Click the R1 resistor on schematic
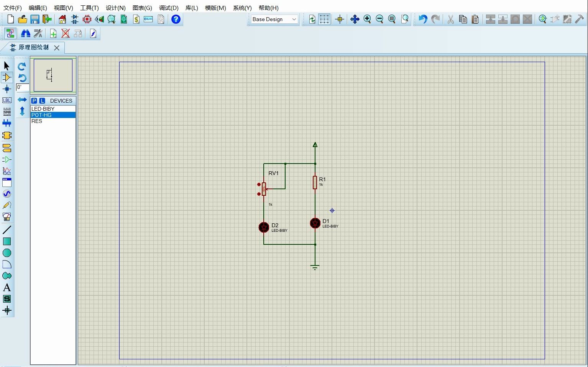The height and width of the screenshot is (367, 588). (315, 183)
